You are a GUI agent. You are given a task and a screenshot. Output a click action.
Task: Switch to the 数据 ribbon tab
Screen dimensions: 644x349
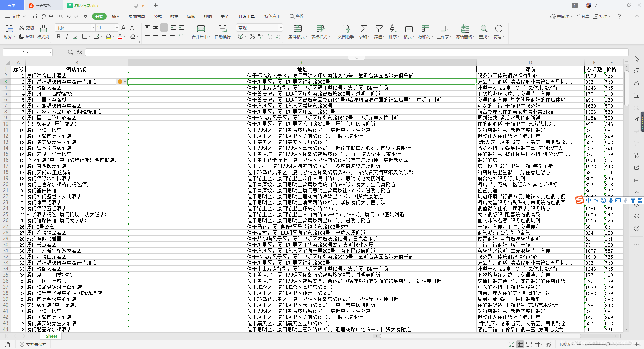click(174, 16)
